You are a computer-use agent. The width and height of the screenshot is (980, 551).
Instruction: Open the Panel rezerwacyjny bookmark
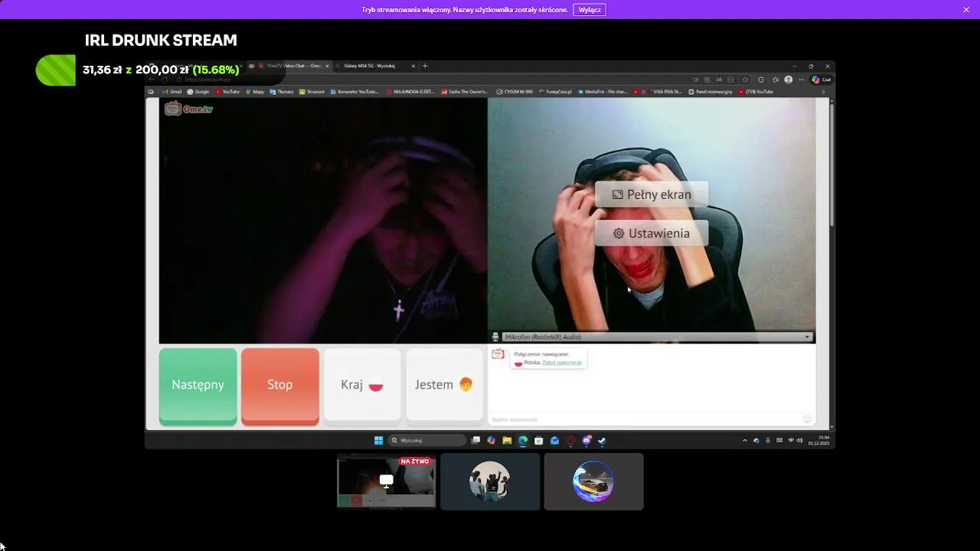click(x=710, y=92)
